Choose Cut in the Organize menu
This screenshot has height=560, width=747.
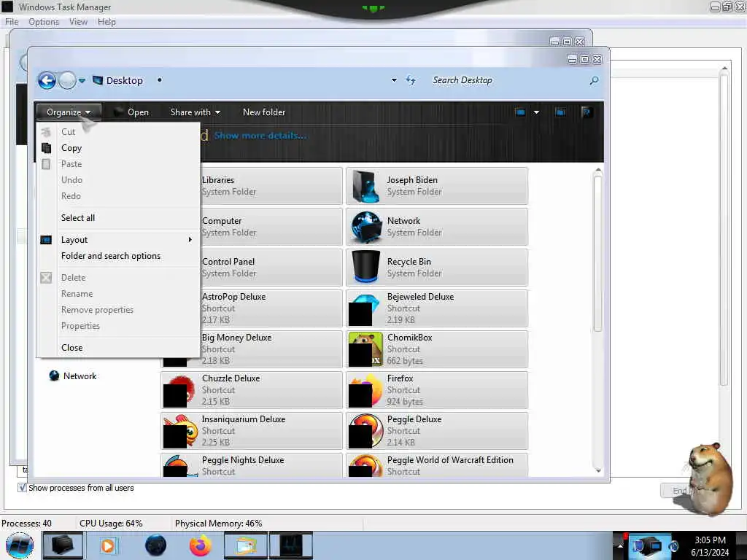(x=118, y=132)
